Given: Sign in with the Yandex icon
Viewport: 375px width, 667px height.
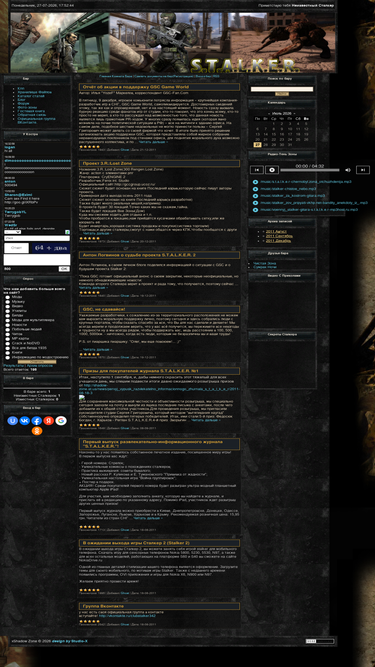Looking at the screenshot, I should coord(48,421).
